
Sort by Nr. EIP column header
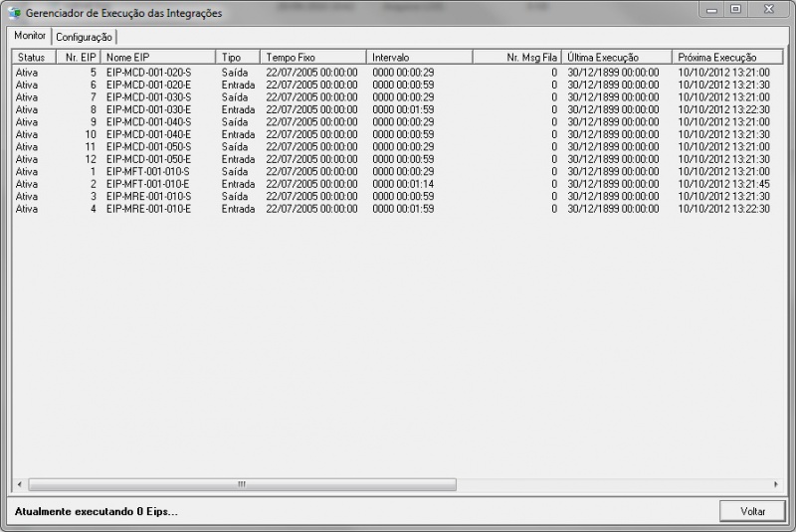tap(79, 58)
